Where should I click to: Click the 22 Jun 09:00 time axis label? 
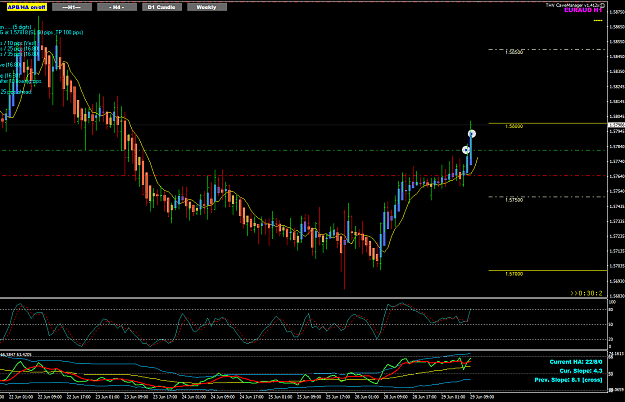coord(50,397)
